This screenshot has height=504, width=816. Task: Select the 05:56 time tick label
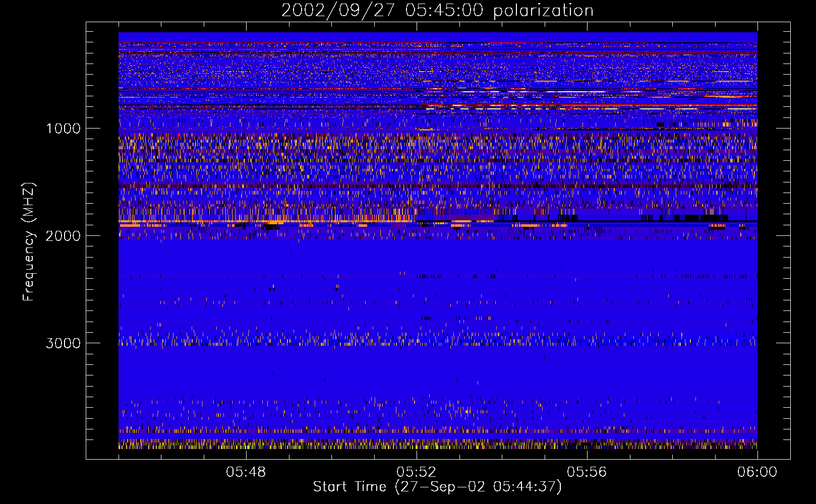click(587, 472)
